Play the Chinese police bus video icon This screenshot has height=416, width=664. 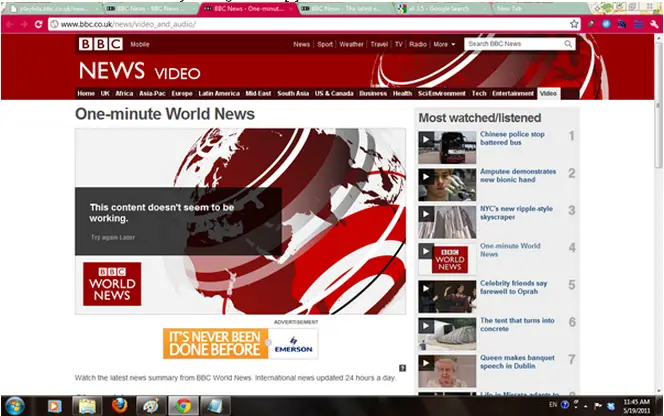coord(426,139)
